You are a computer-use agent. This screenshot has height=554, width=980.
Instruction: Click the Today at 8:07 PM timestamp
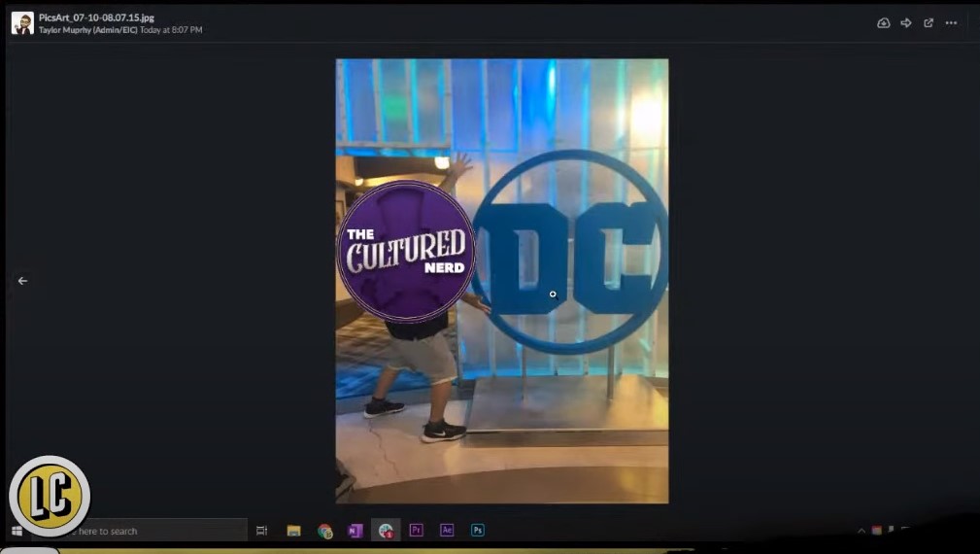(x=171, y=30)
